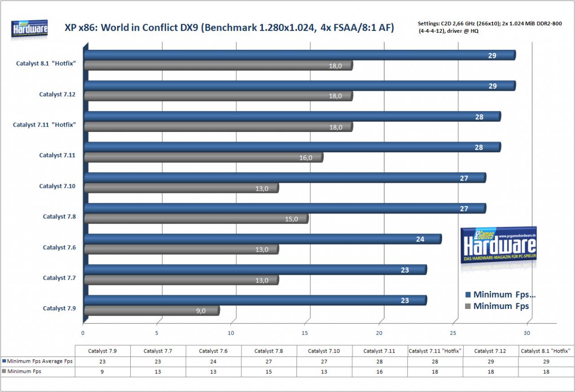The height and width of the screenshot is (392, 575).
Task: Select the y-axis label Catalyst 7.9
Action: [59, 308]
